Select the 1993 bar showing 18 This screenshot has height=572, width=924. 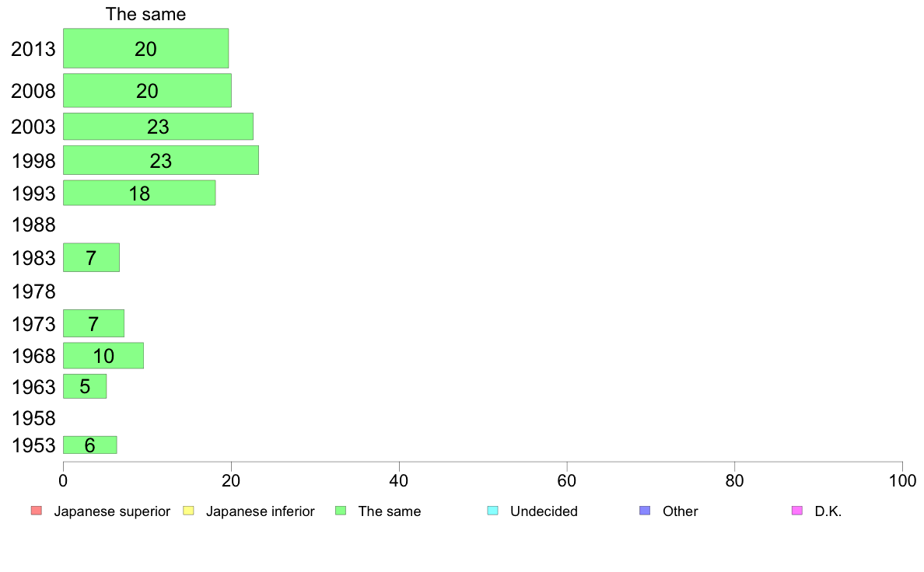tap(139, 193)
